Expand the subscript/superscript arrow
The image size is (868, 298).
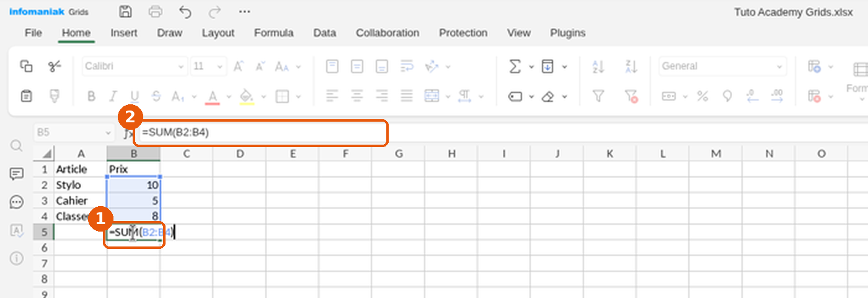[x=195, y=97]
